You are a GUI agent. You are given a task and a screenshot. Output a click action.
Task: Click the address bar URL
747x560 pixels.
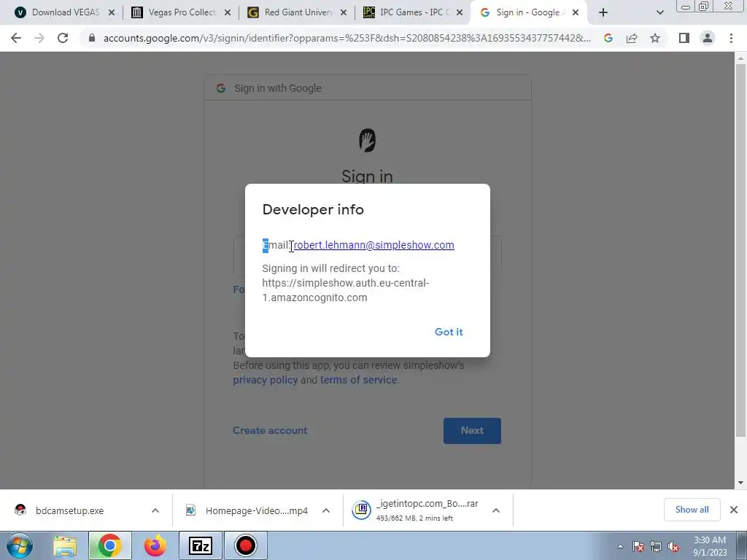[347, 38]
